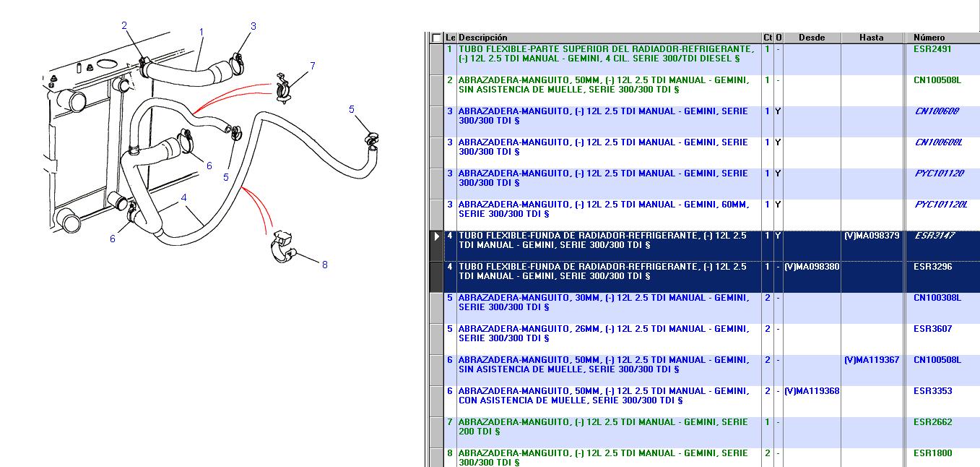The height and width of the screenshot is (467, 980).
Task: Open part number PYC101120L
Action: tap(941, 205)
